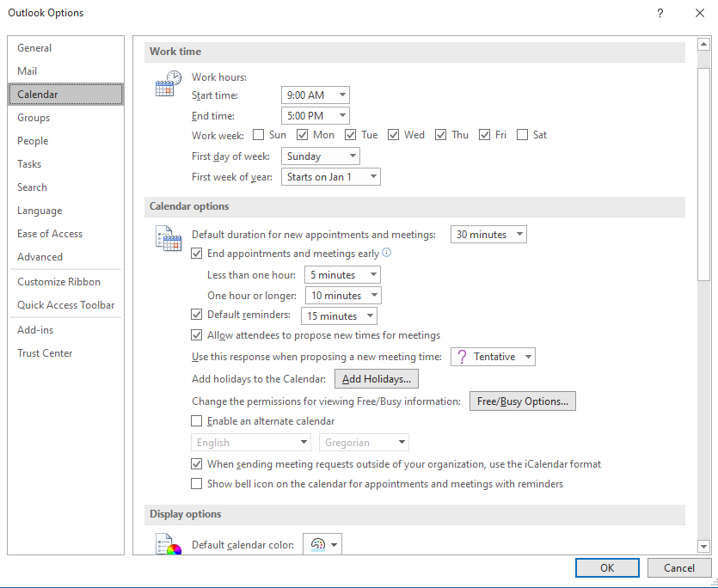Select the Calendar category
The image size is (718, 588).
pyautogui.click(x=65, y=95)
